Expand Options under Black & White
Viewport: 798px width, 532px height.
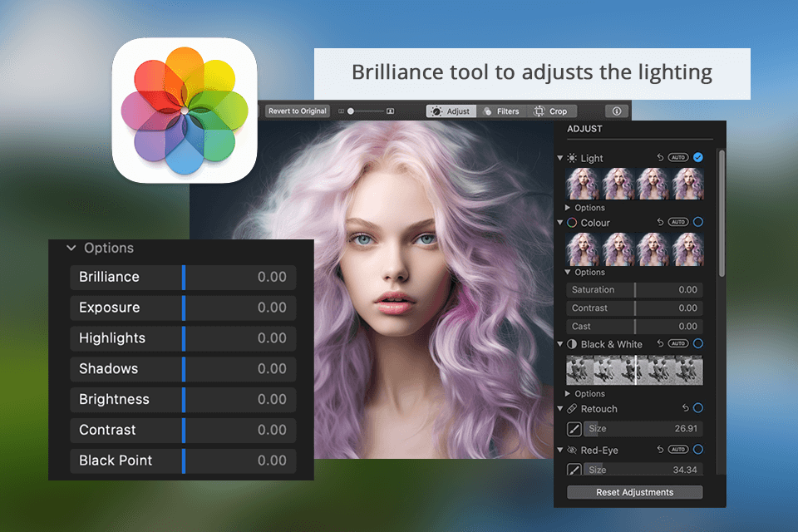tap(568, 393)
